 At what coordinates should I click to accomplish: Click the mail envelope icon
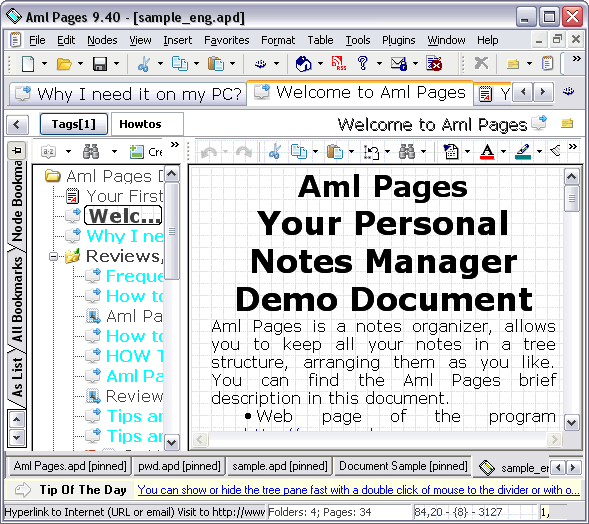pyautogui.click(x=399, y=63)
